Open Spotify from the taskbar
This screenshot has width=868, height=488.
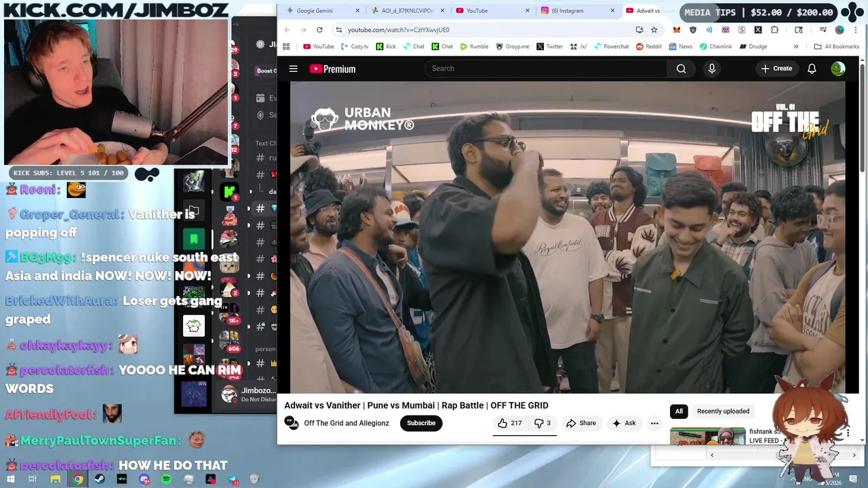tap(167, 479)
